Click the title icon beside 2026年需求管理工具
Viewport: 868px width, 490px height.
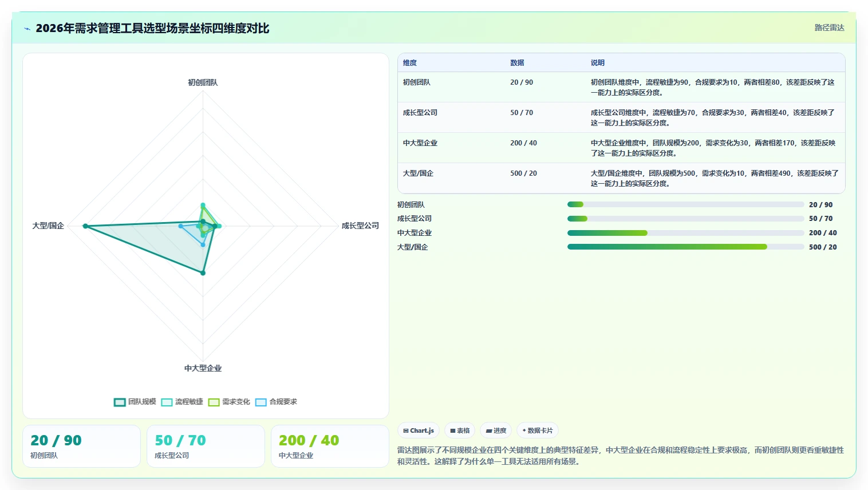tap(27, 29)
